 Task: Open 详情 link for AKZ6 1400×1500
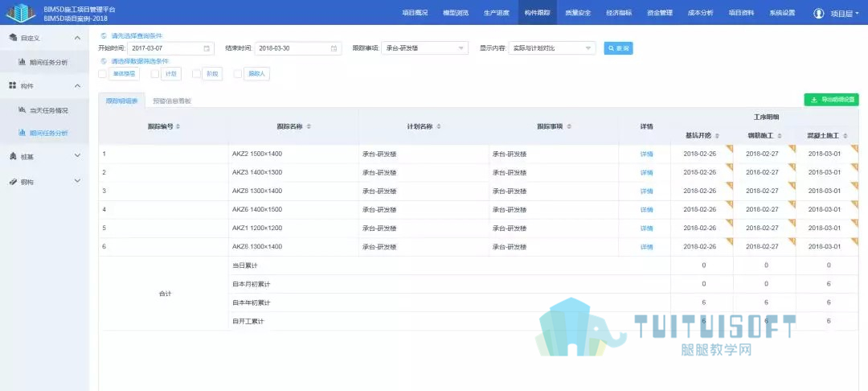tap(646, 210)
